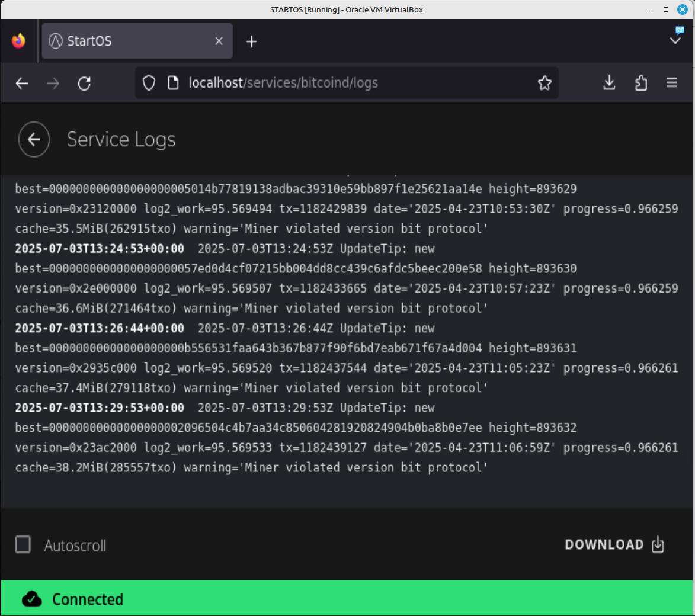The height and width of the screenshot is (616, 695).
Task: Open the list all tabs chevron
Action: (675, 41)
